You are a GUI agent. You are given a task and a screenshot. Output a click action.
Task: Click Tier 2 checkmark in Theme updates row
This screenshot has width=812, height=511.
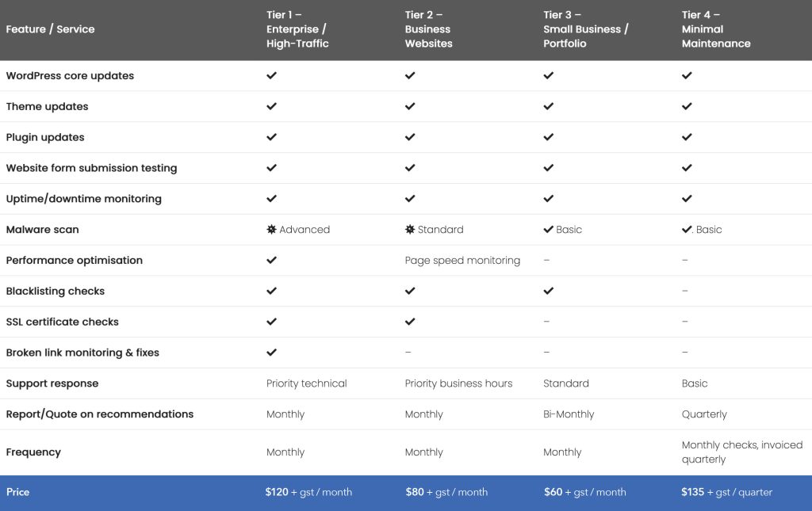coord(410,106)
